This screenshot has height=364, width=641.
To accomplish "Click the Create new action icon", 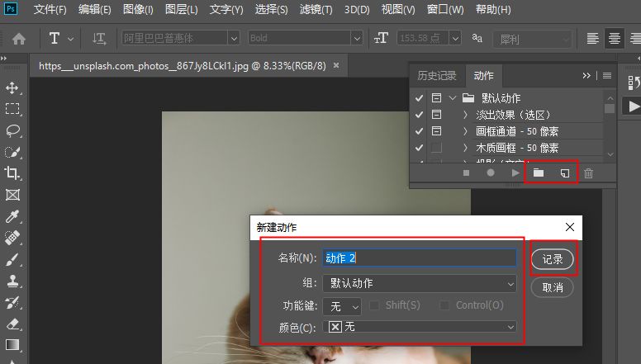I will pyautogui.click(x=564, y=173).
